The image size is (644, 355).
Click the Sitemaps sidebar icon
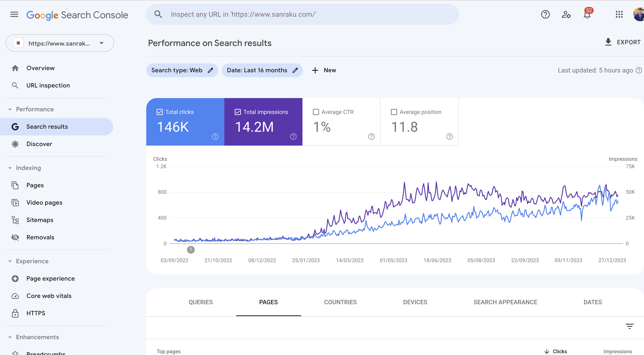[x=15, y=219]
